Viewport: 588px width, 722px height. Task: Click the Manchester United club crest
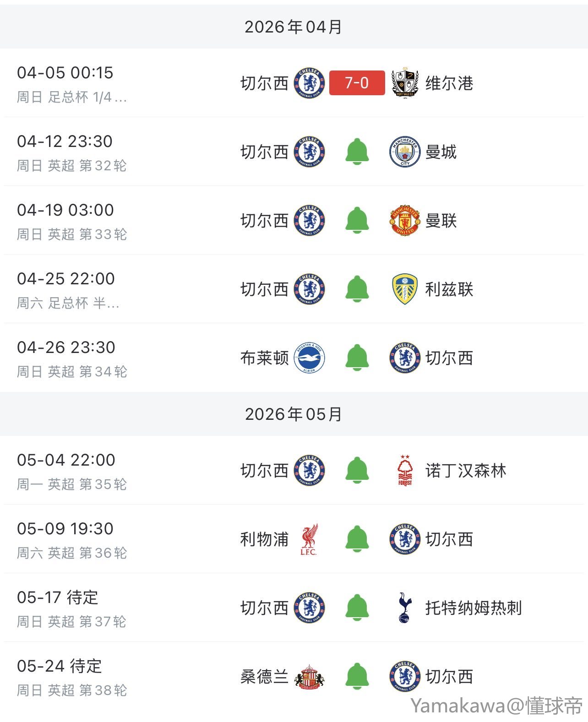[x=405, y=220]
